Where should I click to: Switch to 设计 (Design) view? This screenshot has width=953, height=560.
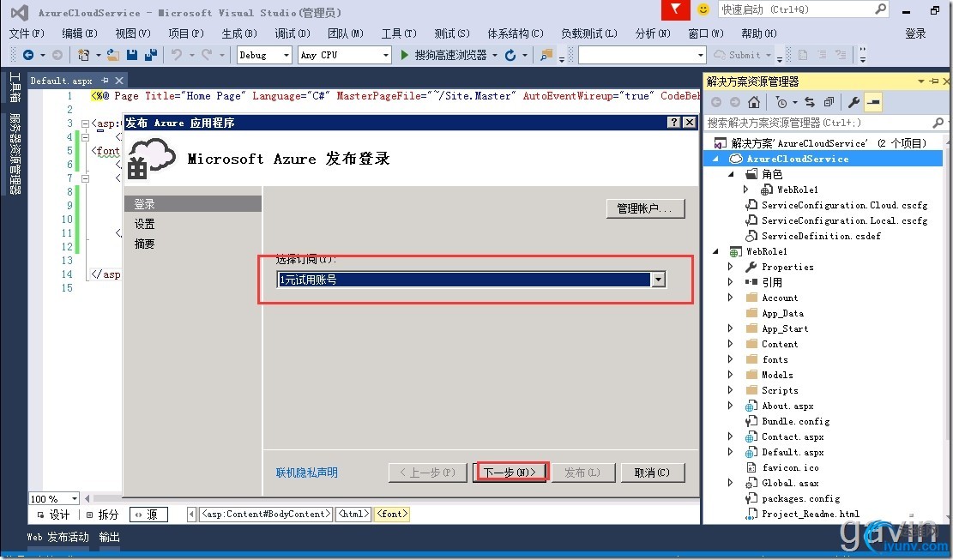tap(53, 515)
